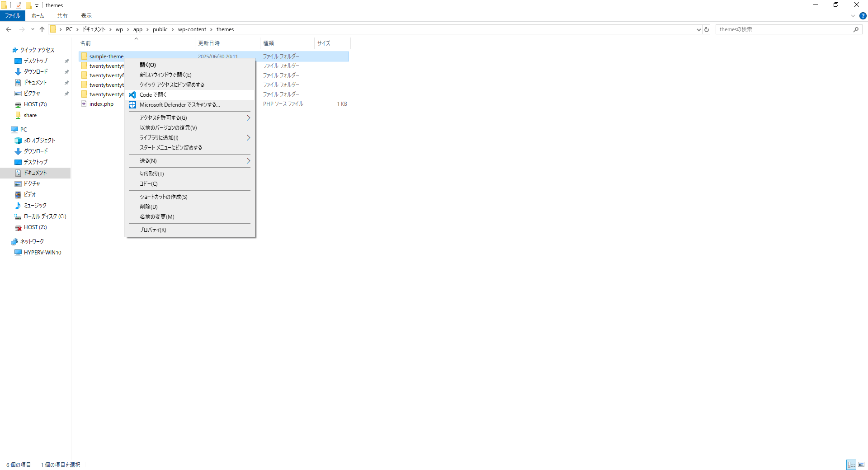
Task: Click the Properties checkmark icon in title bar
Action: pos(19,5)
